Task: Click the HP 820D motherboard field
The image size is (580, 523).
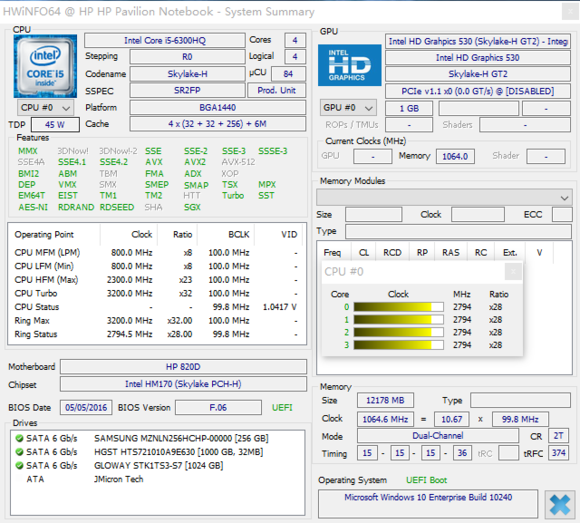Action: pyautogui.click(x=183, y=367)
